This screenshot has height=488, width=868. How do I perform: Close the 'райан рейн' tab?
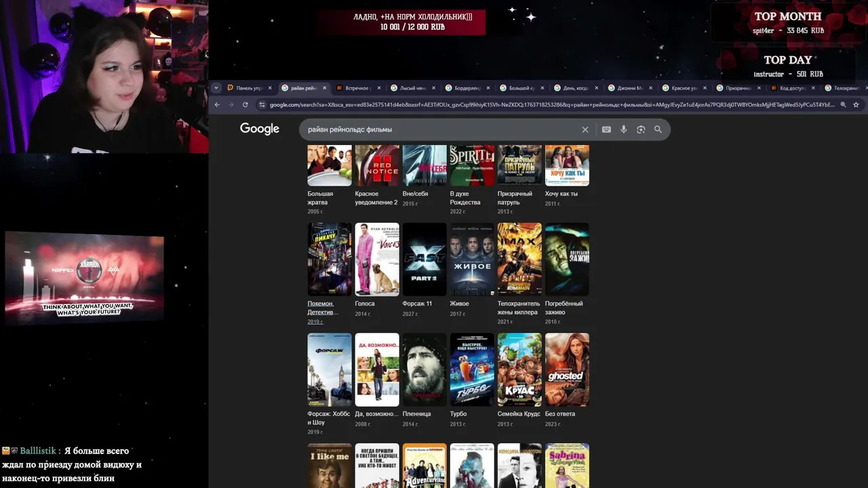(324, 88)
